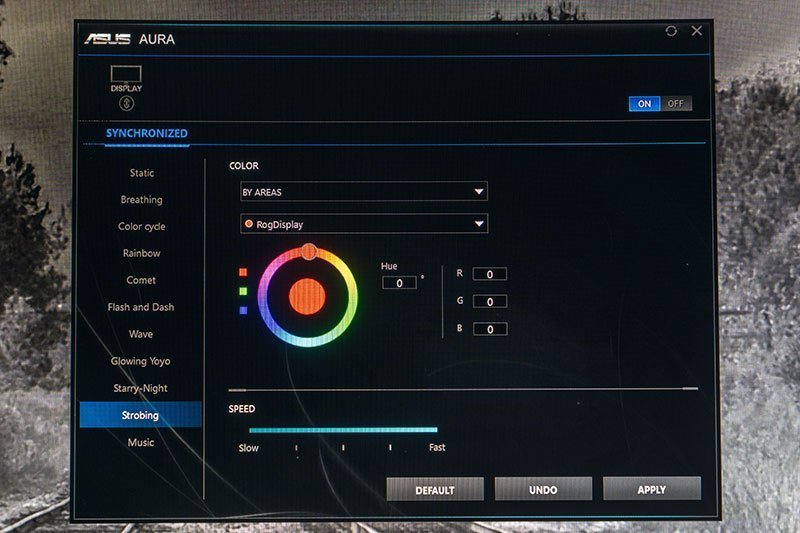Pick the orange-red preset swatch
Viewport: 800px width, 533px height.
(243, 272)
